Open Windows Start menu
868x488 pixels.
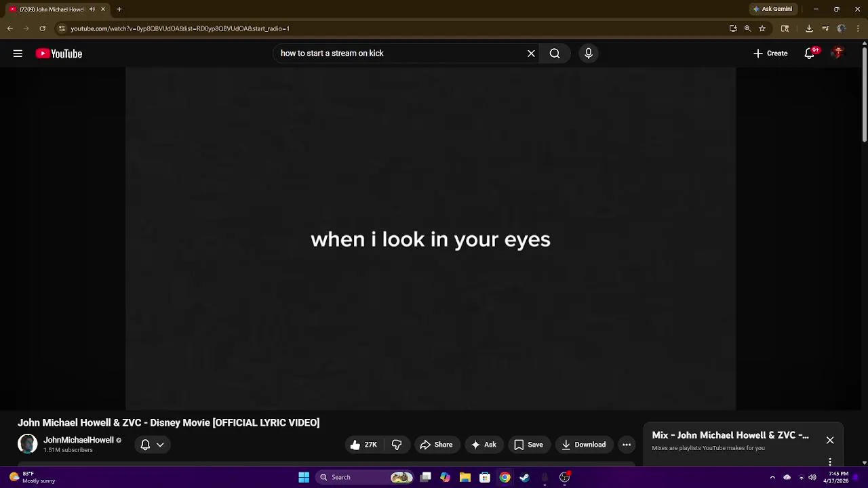(x=304, y=477)
